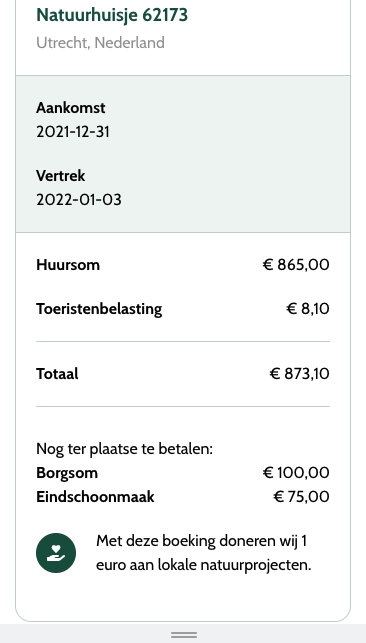Image resolution: width=366 pixels, height=643 pixels.
Task: Click the Vertrek label
Action: click(61, 176)
